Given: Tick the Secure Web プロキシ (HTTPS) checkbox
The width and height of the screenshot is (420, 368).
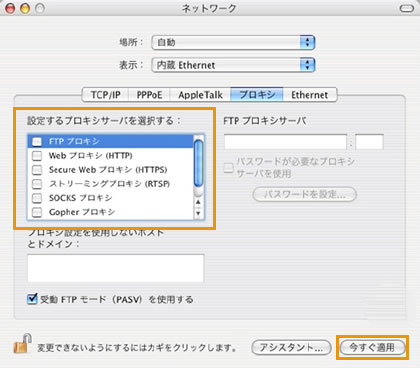Looking at the screenshot, I should coord(37,170).
